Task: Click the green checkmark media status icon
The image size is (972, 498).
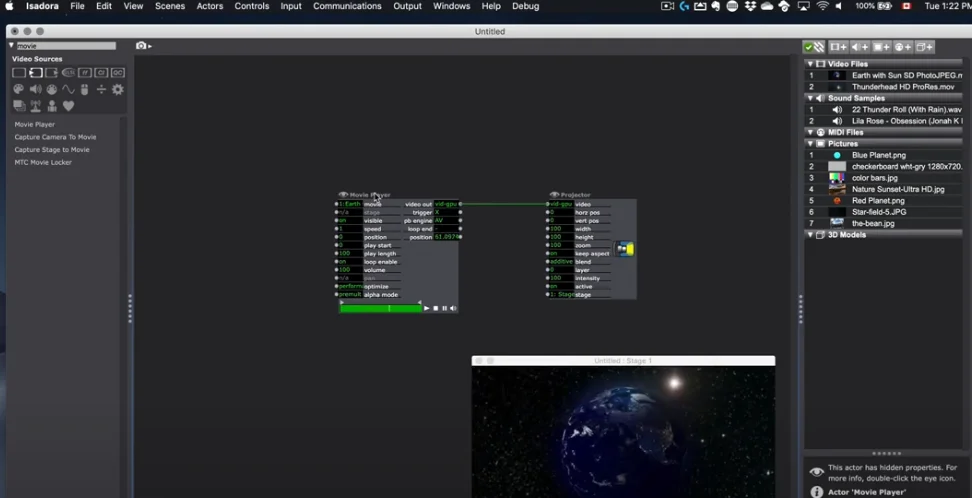Action: click(808, 47)
